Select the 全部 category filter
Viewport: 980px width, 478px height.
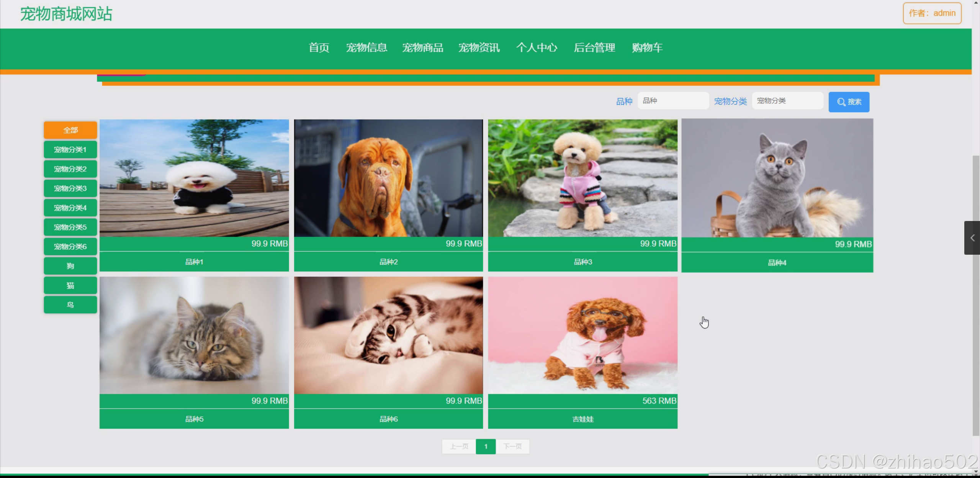click(x=70, y=130)
